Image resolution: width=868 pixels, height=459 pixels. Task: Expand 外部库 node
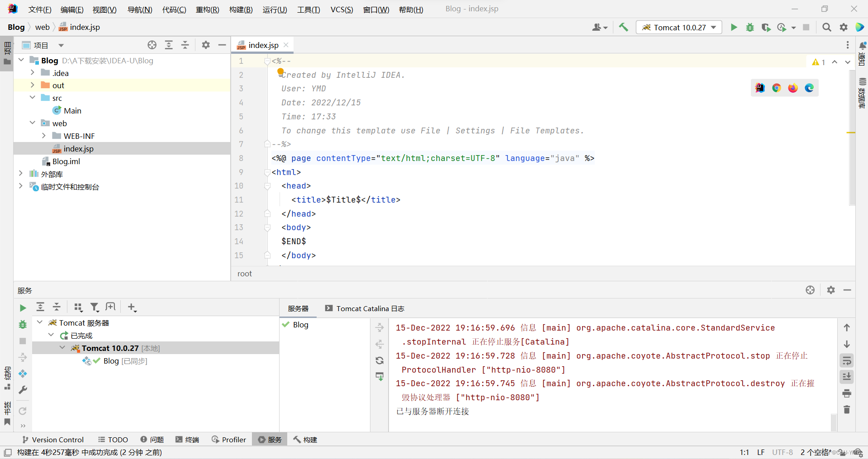point(21,174)
